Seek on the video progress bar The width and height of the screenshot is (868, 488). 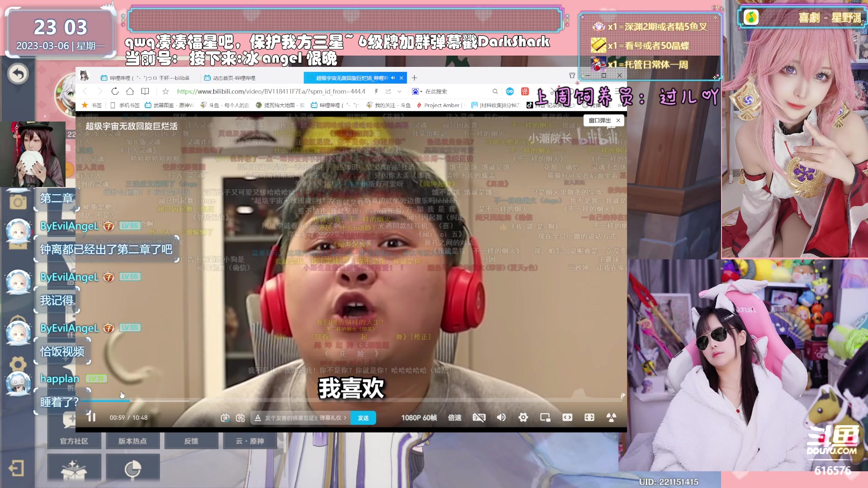pos(351,401)
